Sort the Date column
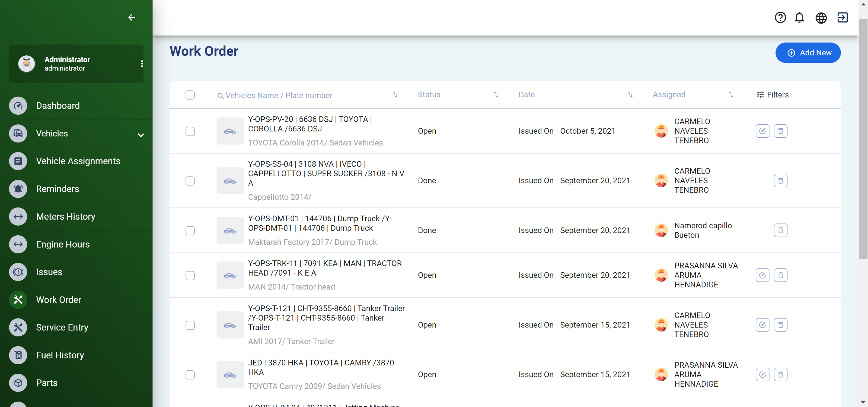This screenshot has width=868, height=407. coord(630,95)
